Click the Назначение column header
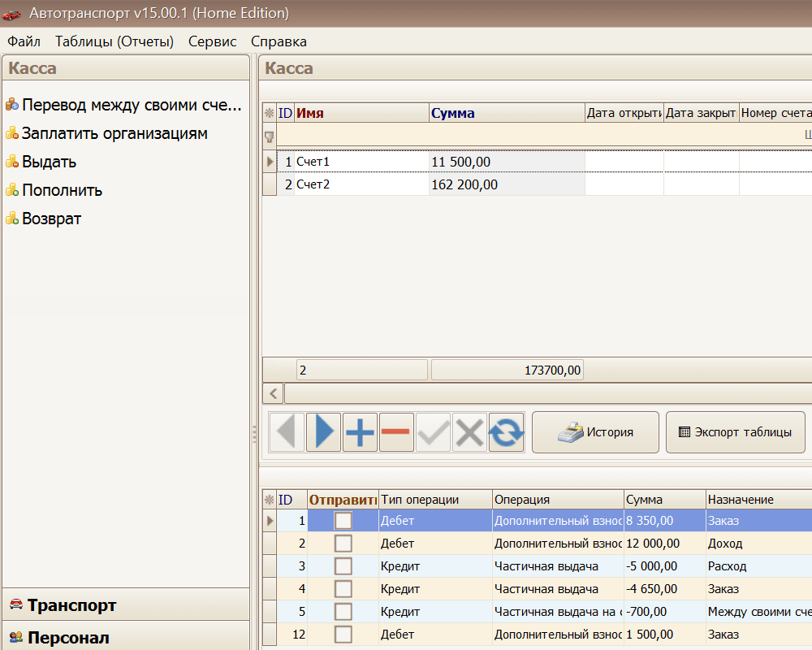 click(759, 500)
